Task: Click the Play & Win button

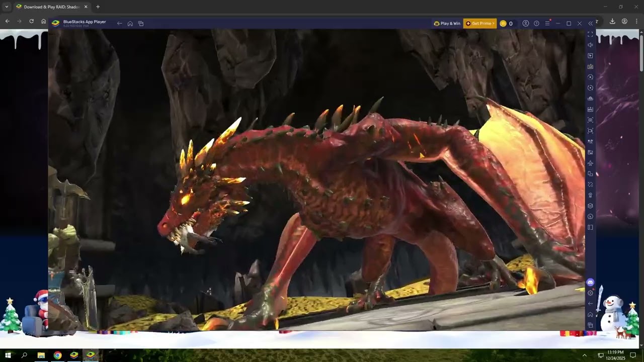Action: click(x=447, y=24)
